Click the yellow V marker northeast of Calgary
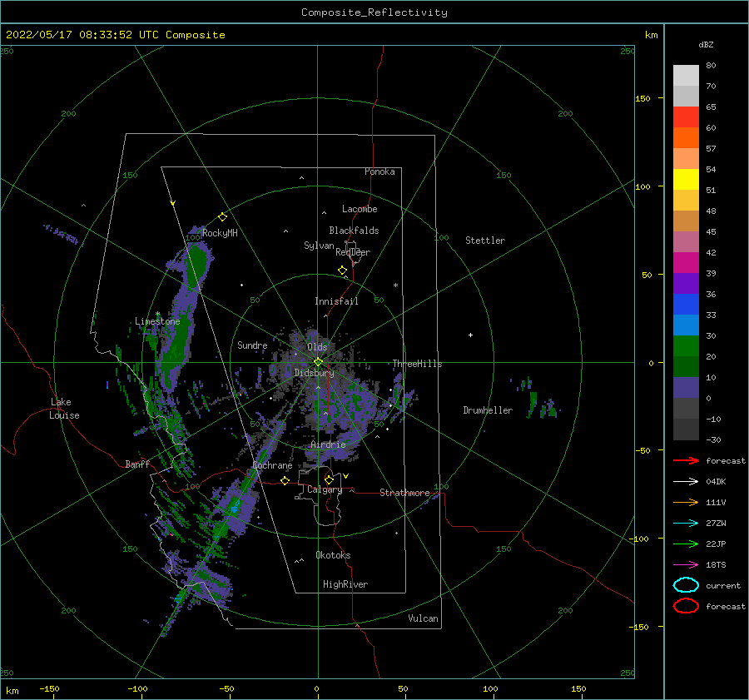 (346, 476)
